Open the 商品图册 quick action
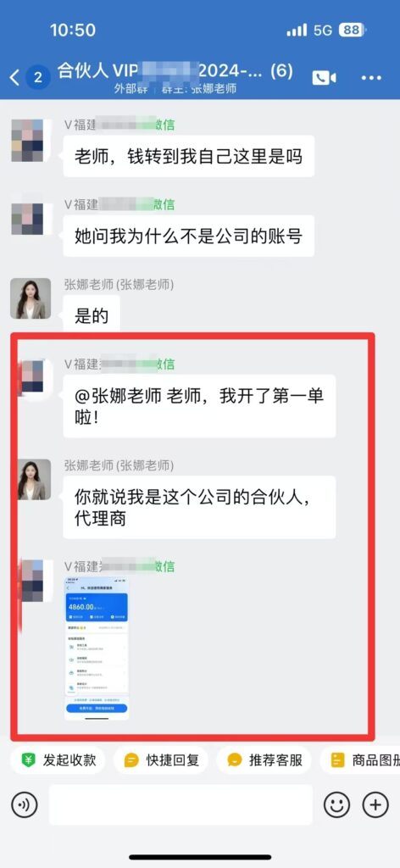This screenshot has height=868, width=400. point(360,760)
